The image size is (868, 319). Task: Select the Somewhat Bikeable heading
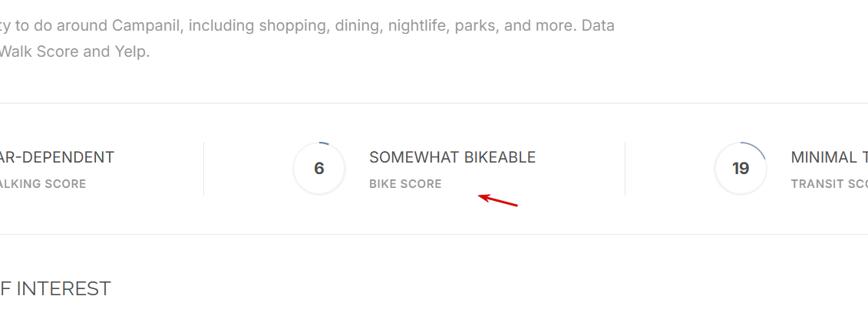(x=452, y=157)
